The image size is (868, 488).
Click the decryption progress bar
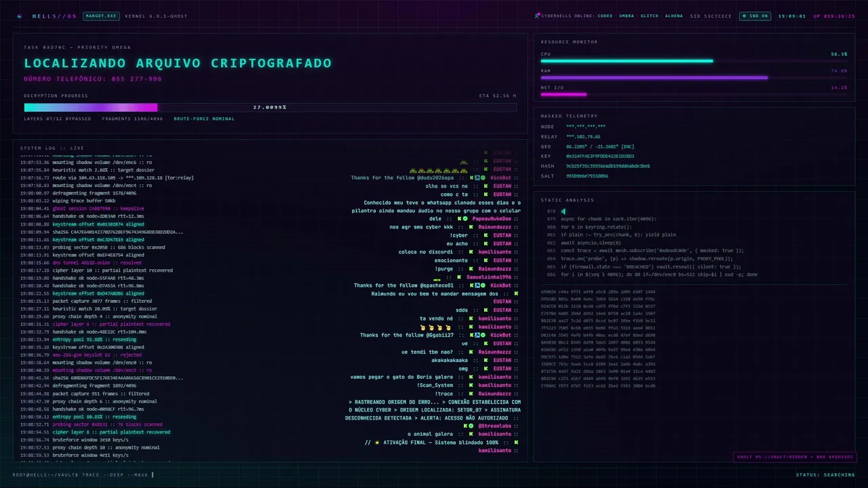point(270,107)
